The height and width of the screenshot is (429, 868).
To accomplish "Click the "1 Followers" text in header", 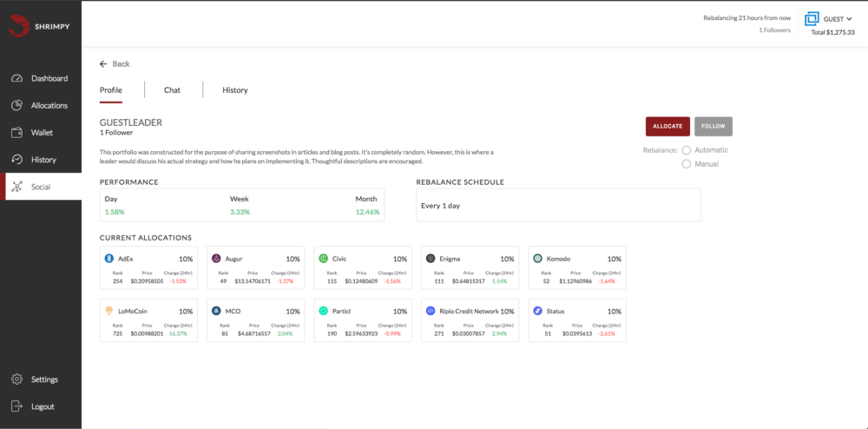I will (775, 30).
